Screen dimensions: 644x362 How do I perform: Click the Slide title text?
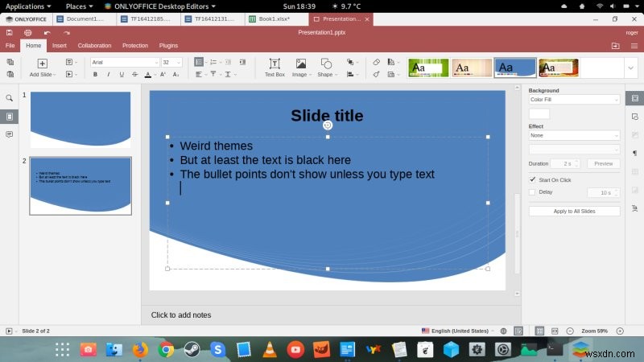[x=327, y=116]
